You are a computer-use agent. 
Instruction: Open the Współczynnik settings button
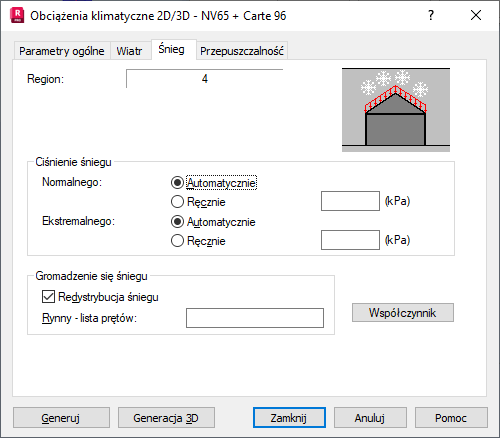[403, 313]
